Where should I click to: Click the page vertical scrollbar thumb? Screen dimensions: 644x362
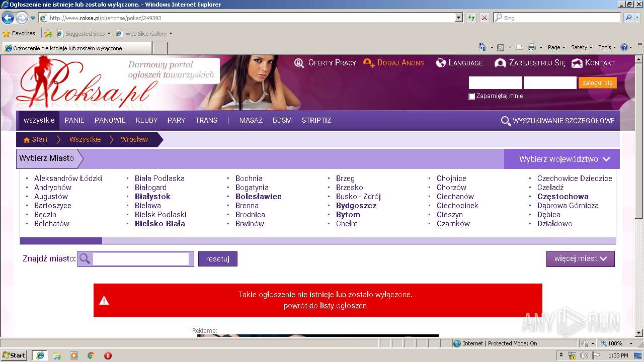pos(639,140)
